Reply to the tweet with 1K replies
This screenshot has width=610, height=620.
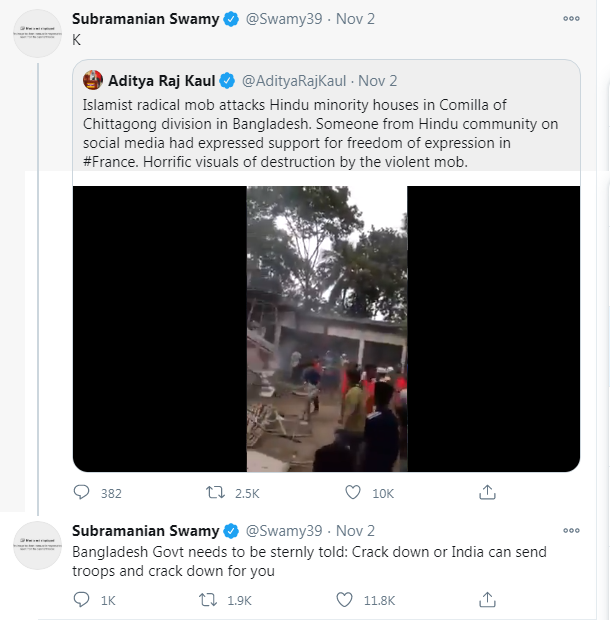[x=82, y=600]
